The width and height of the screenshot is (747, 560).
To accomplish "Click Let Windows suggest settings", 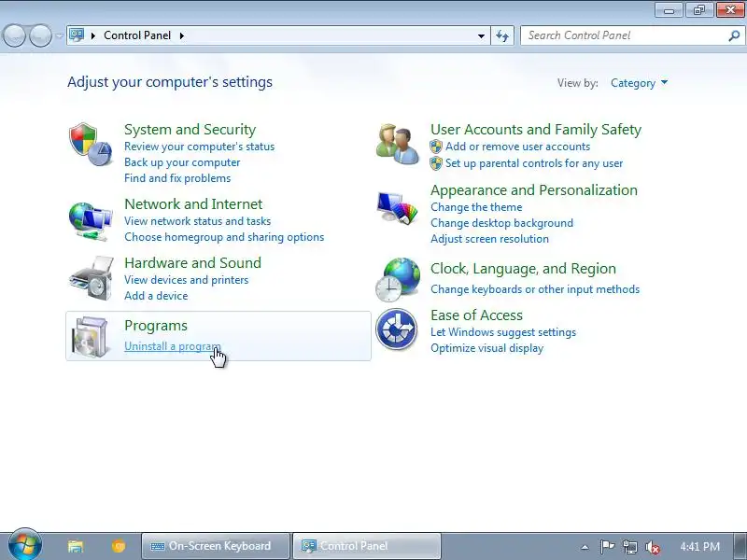I will (503, 332).
